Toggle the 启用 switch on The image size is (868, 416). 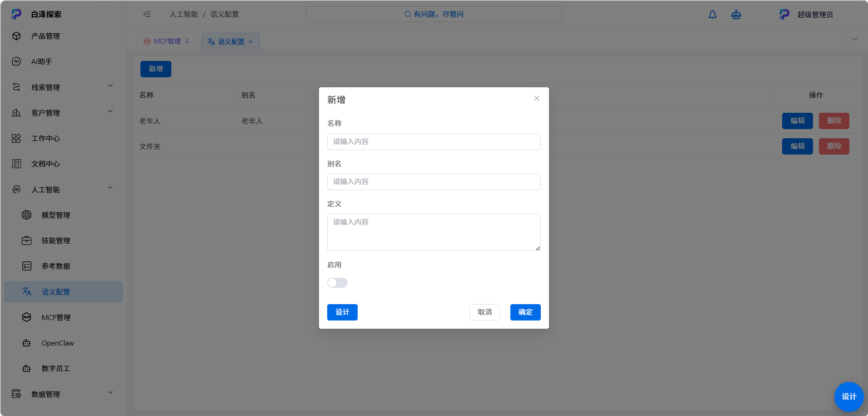click(337, 283)
